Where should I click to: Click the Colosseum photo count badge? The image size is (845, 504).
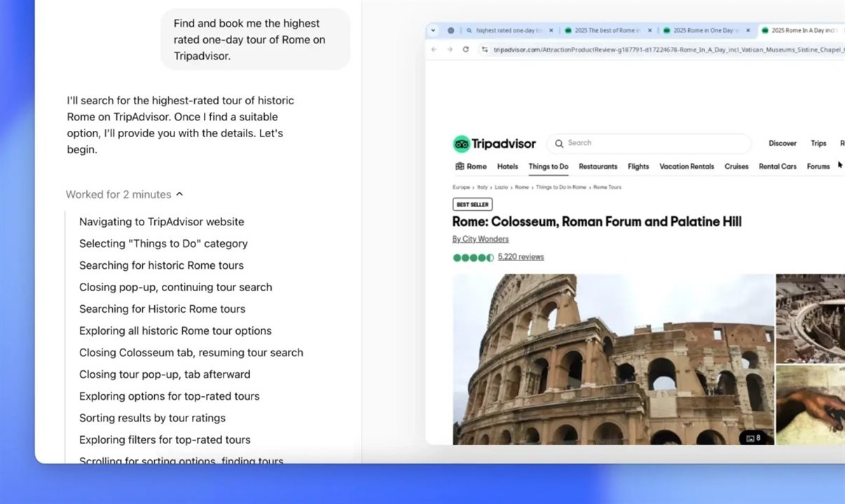pyautogui.click(x=754, y=437)
